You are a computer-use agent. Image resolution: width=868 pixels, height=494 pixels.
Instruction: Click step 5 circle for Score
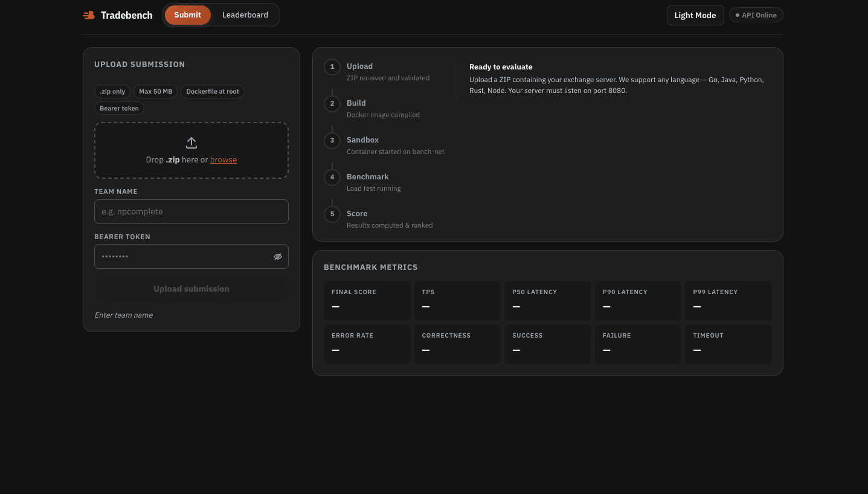pos(332,214)
